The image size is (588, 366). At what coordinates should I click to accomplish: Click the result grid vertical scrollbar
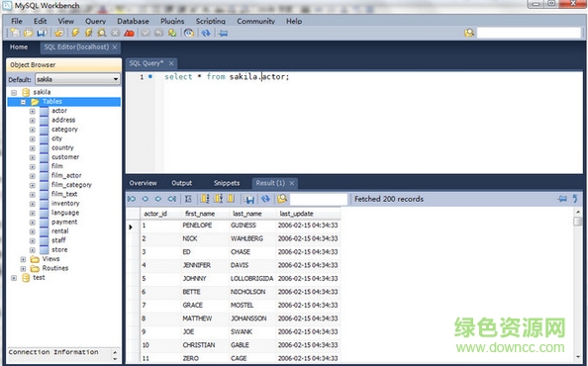coord(578,283)
